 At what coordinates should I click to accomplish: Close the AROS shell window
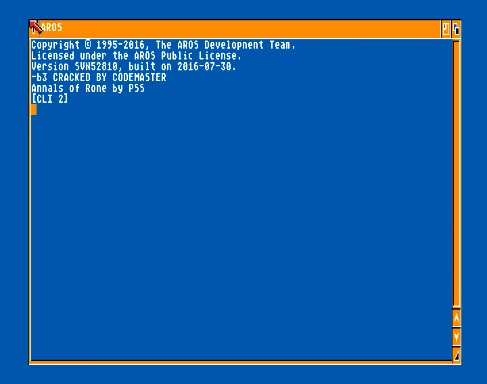tap(34, 29)
